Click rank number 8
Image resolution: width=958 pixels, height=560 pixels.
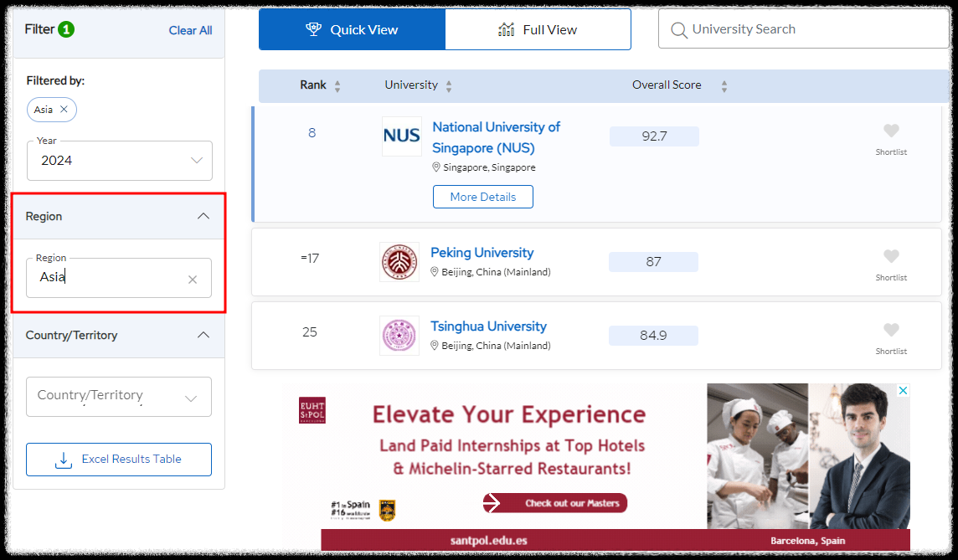[x=312, y=132]
